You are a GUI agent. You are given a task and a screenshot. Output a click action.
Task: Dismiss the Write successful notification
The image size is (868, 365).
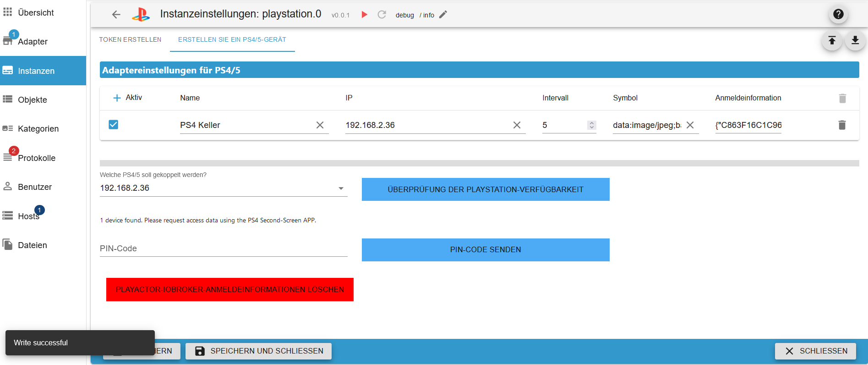point(80,343)
